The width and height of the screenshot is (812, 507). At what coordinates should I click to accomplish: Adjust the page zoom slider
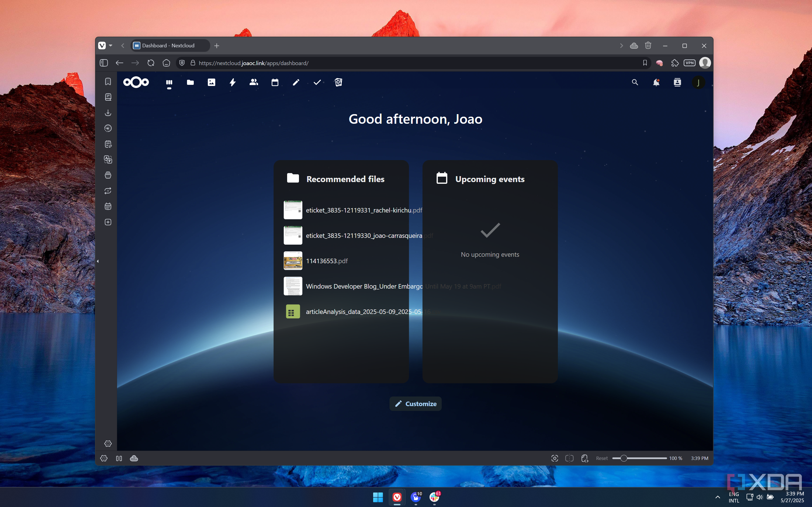pyautogui.click(x=639, y=458)
